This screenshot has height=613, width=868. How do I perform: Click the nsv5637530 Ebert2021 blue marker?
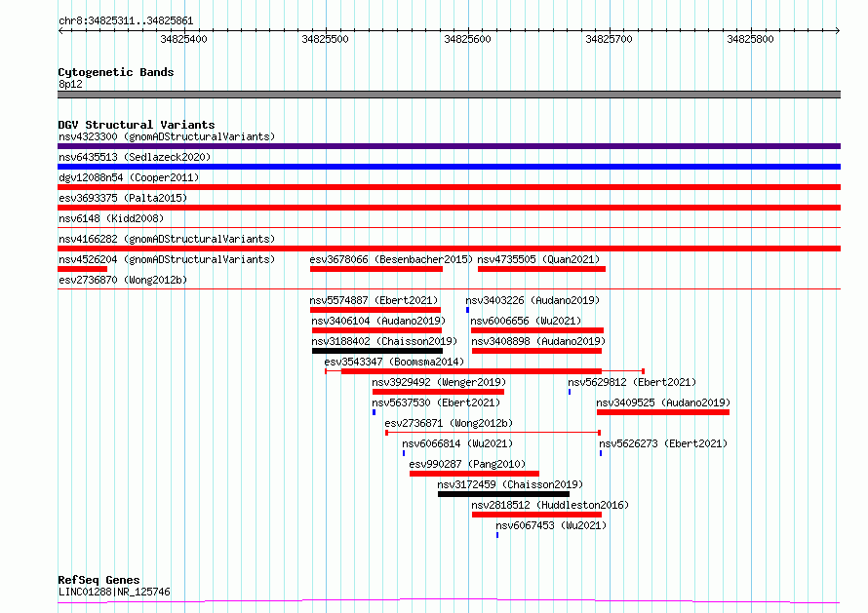(x=375, y=412)
